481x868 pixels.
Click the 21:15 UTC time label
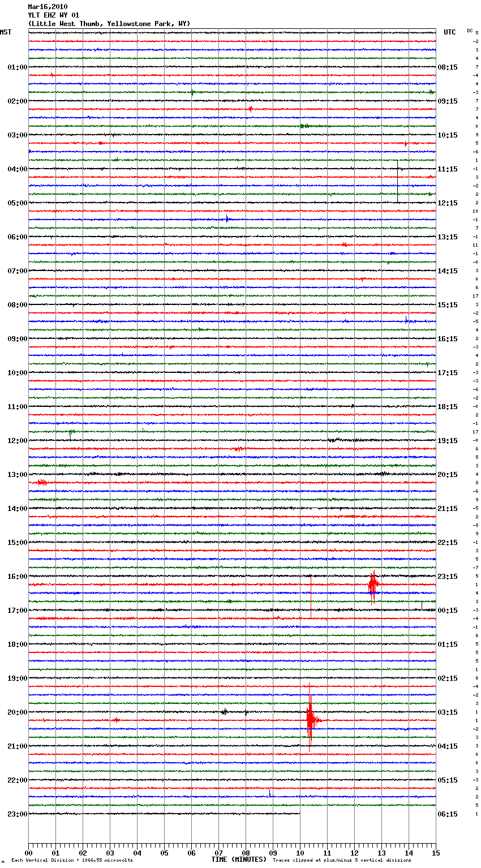[x=448, y=509]
